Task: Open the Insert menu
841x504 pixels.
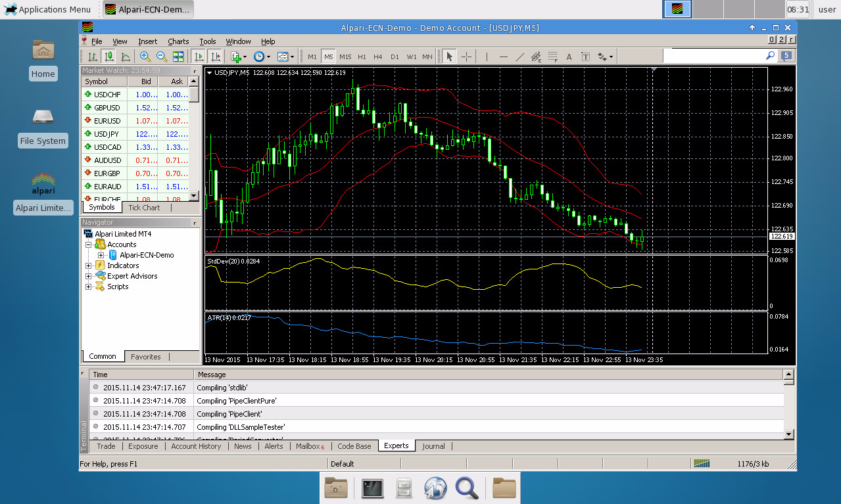Action: [x=147, y=41]
